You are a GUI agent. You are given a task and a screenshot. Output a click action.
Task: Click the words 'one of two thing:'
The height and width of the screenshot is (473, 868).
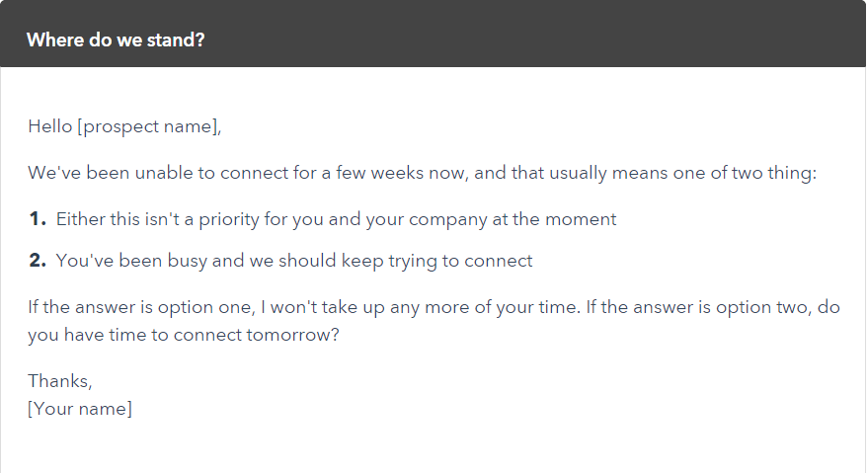745,173
